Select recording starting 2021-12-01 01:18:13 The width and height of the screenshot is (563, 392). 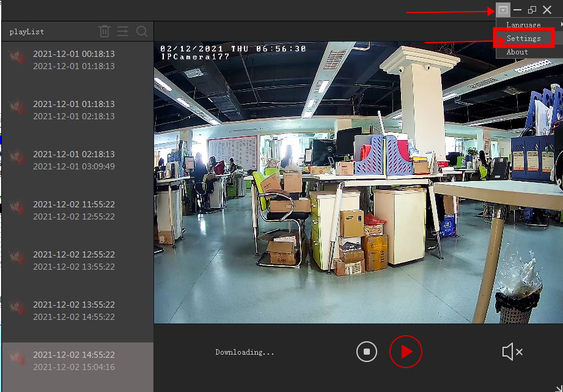click(x=74, y=110)
